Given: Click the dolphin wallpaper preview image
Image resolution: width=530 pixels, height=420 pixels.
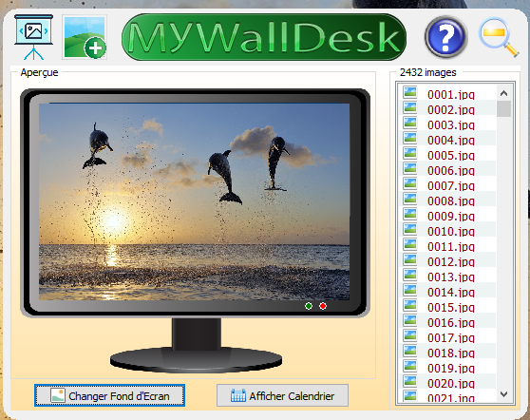Looking at the screenshot, I should pyautogui.click(x=195, y=201).
